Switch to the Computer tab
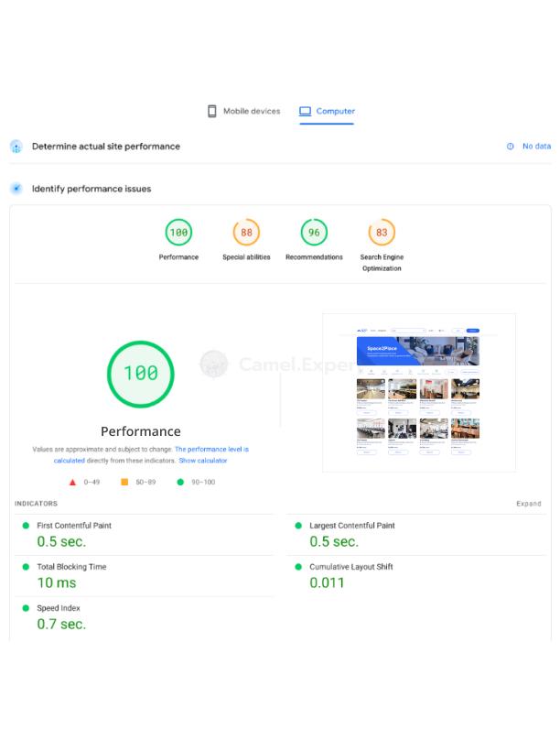 (x=327, y=112)
